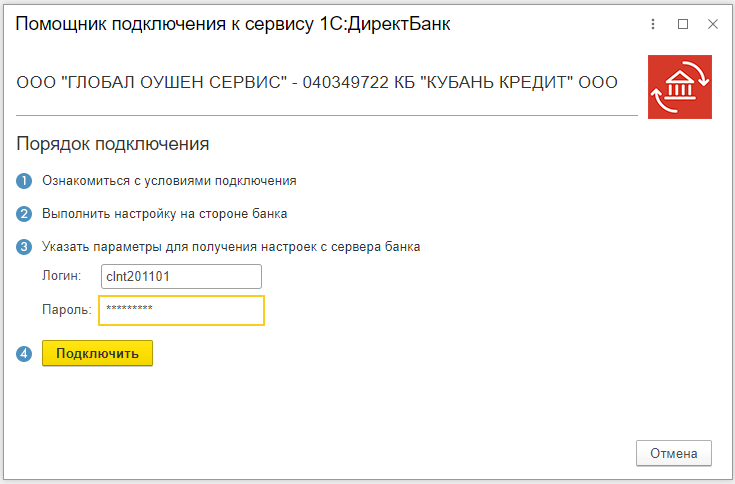The width and height of the screenshot is (735, 484).
Task: Click the window title "Помощник подключения"
Action: pos(233,24)
